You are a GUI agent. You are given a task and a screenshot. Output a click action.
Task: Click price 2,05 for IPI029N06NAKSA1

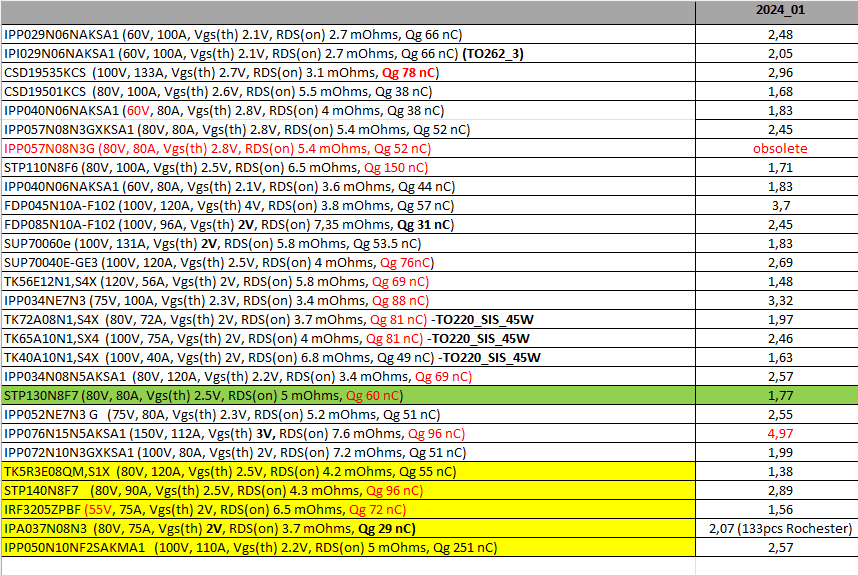pyautogui.click(x=776, y=54)
